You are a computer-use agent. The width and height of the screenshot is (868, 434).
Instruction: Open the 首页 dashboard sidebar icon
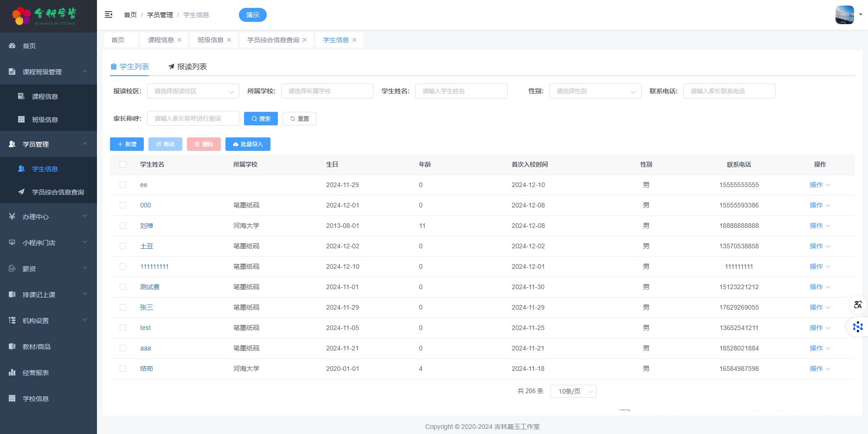point(13,46)
